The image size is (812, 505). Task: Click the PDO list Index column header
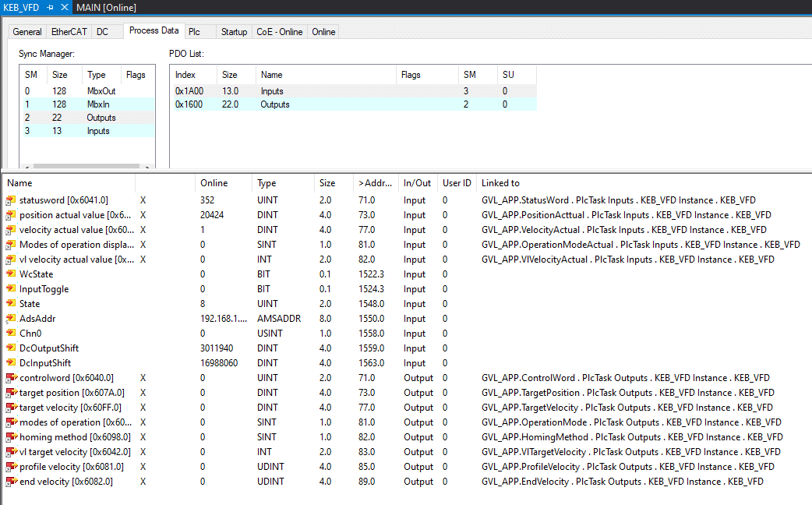pyautogui.click(x=193, y=75)
